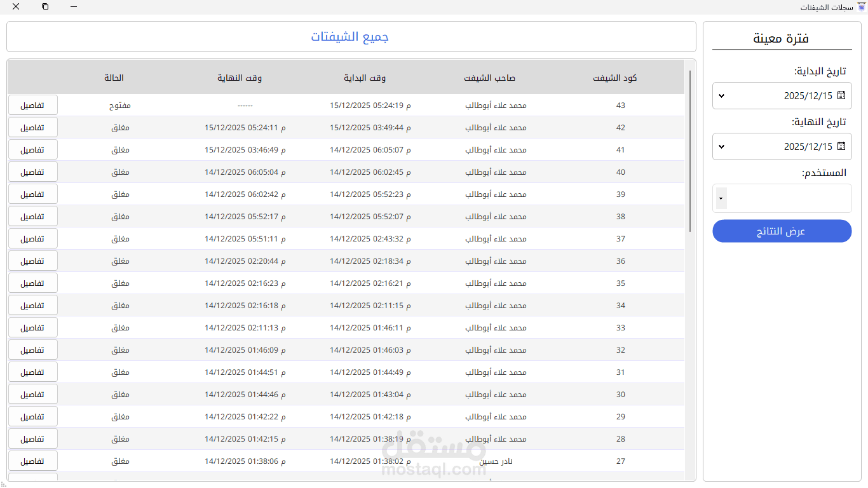Click end time 14/12/2025 01:42:22 م
Viewport: 868px width, 488px height.
tap(245, 417)
